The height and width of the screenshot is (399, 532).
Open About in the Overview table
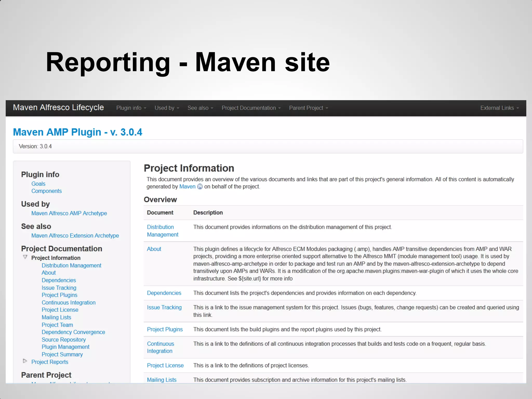click(154, 249)
